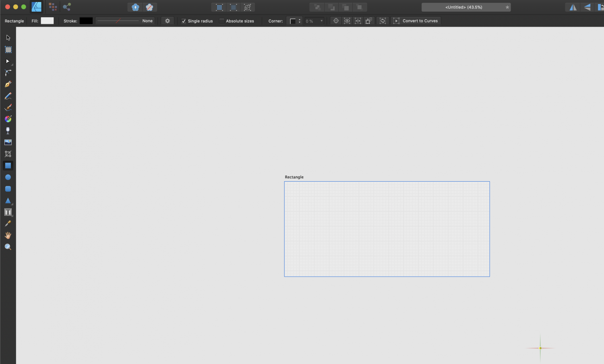Activate the Artistic Text tool
Screen dimensions: 604x364
pyautogui.click(x=8, y=212)
